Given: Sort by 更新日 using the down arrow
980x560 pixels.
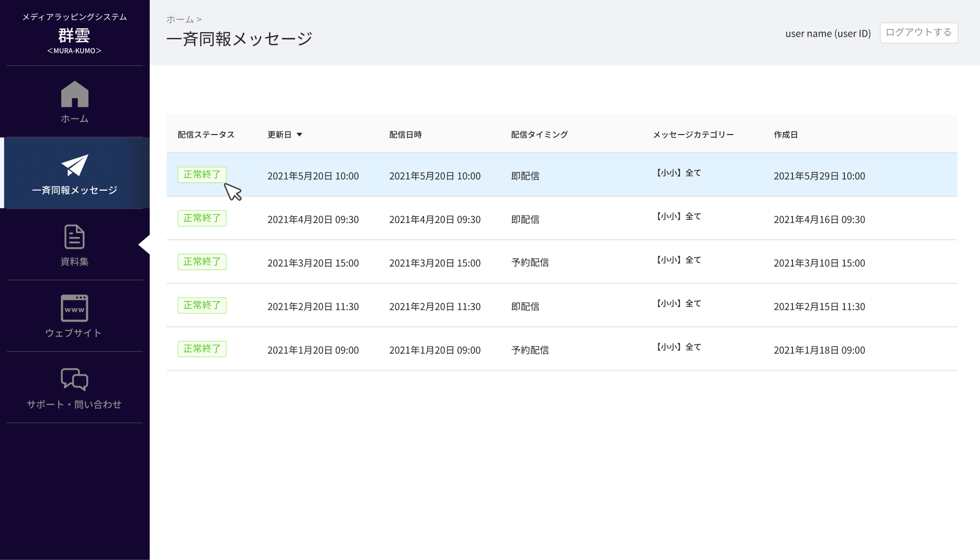Looking at the screenshot, I should tap(299, 135).
